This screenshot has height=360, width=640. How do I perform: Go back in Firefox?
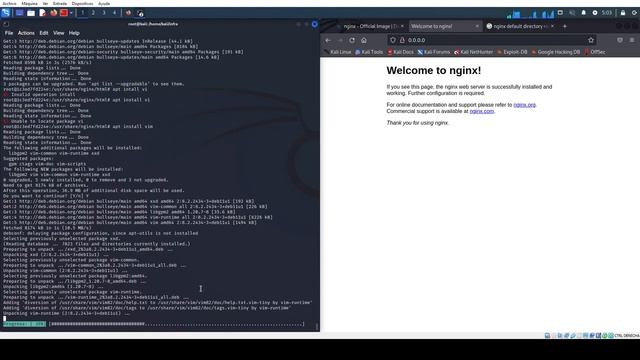click(x=328, y=40)
